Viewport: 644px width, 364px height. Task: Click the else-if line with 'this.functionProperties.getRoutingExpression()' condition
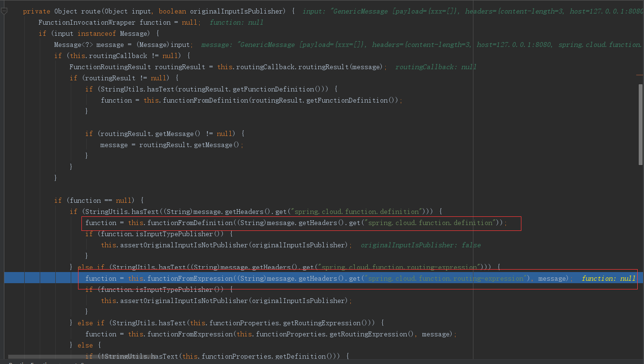coord(226,323)
